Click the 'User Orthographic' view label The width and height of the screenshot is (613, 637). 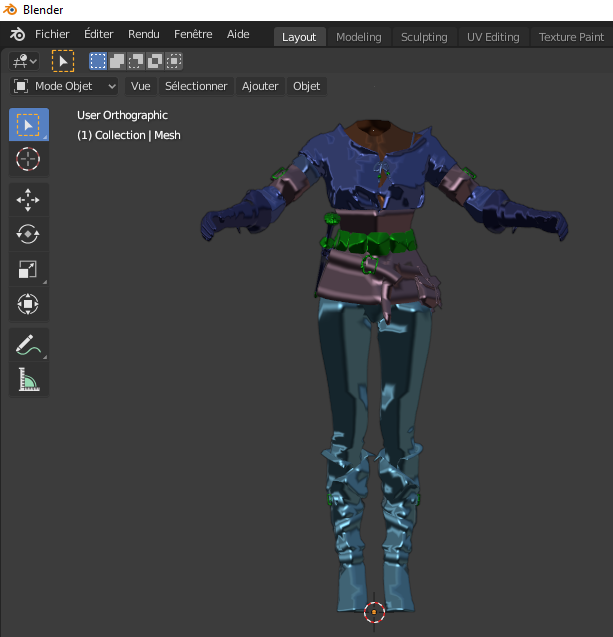tap(122, 115)
